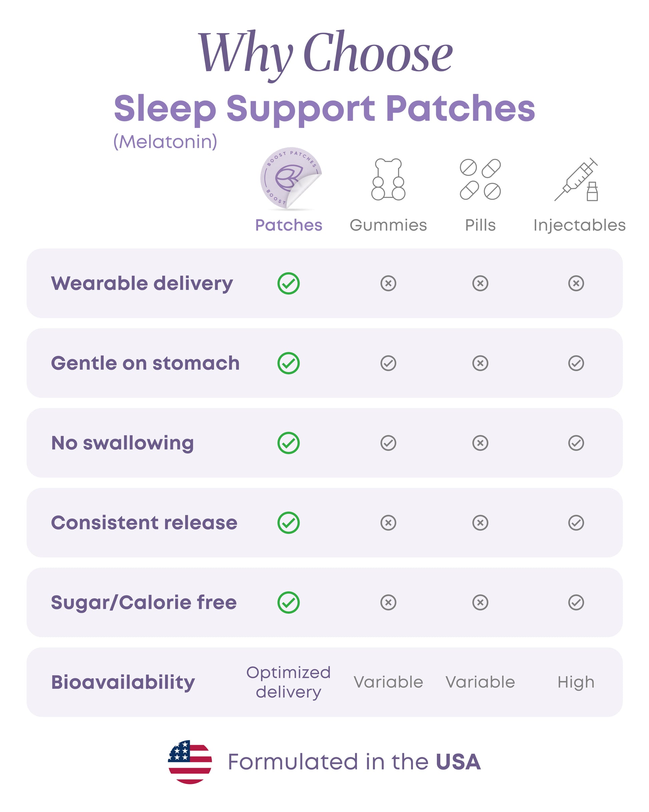Viewport: 649px width, 812px height.
Task: Click Injectables X mark for Wearable delivery
Action: click(576, 283)
